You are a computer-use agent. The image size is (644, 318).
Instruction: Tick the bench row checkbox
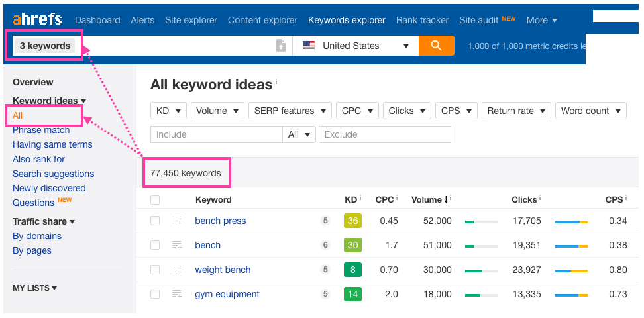pos(155,245)
